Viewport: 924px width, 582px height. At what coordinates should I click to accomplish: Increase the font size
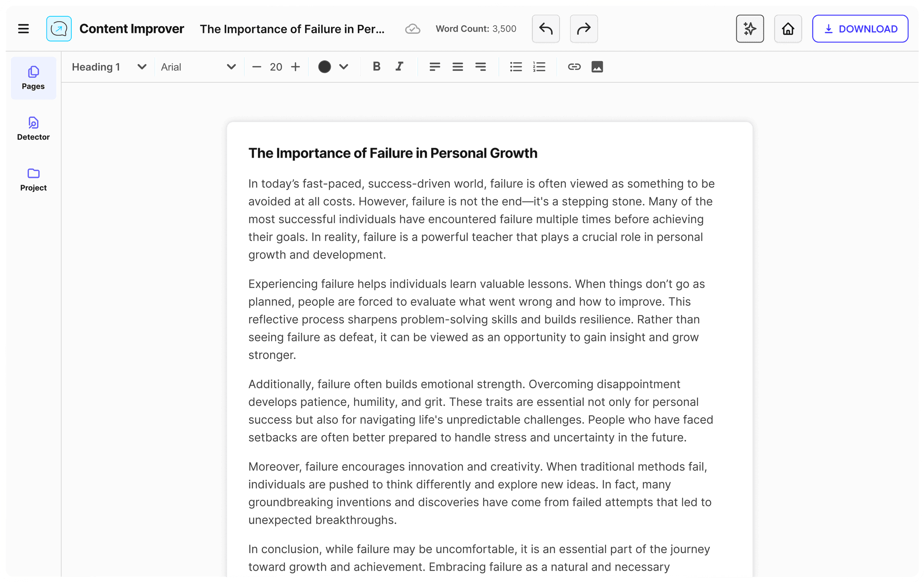(x=296, y=67)
